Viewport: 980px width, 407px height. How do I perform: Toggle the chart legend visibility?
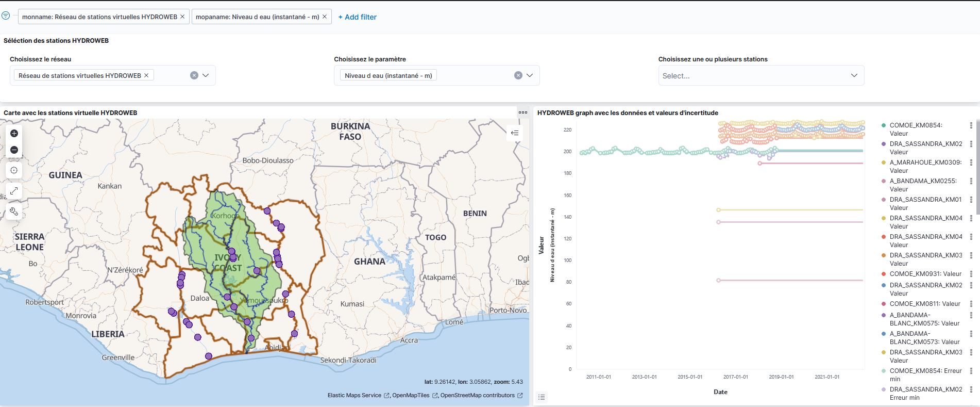[542, 397]
